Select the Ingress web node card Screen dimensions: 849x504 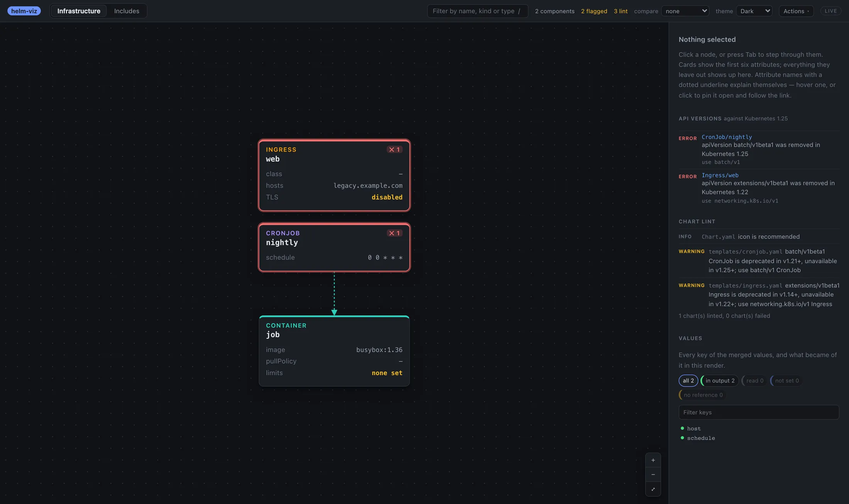point(334,175)
